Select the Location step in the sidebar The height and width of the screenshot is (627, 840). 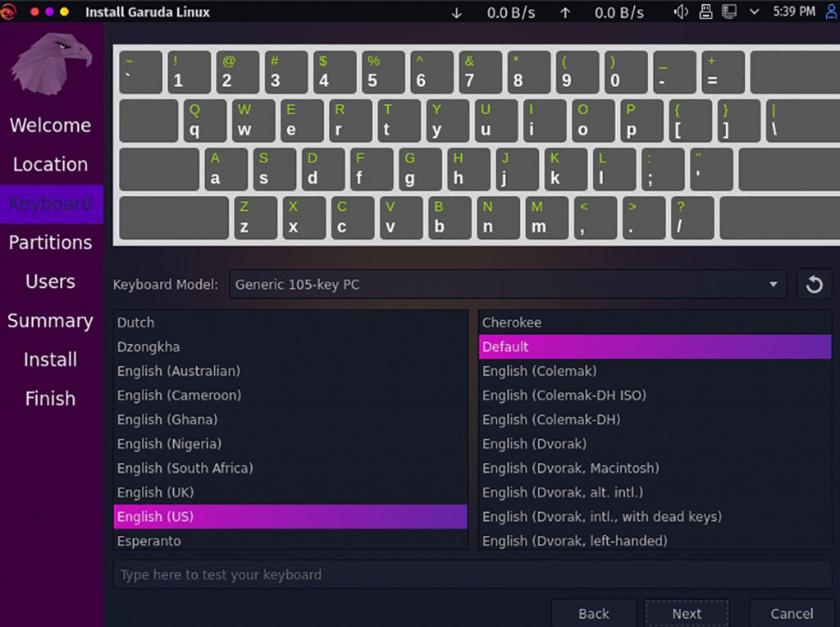tap(51, 164)
